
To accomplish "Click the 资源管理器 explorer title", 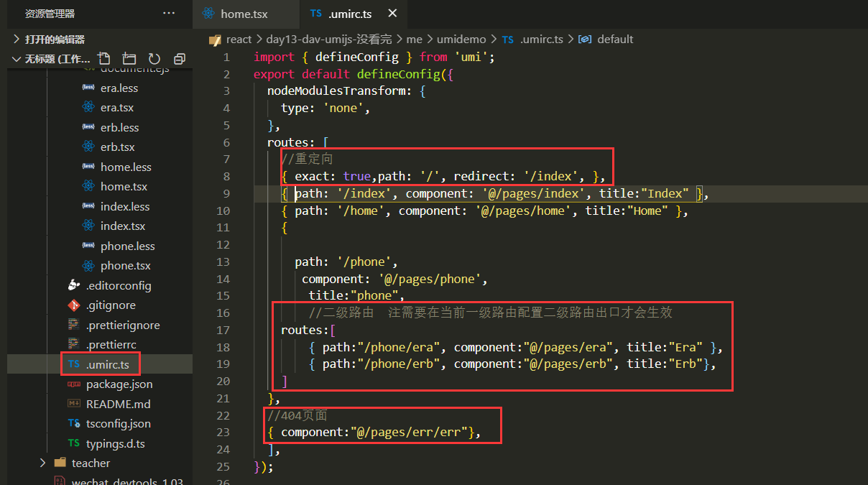I will [x=50, y=14].
